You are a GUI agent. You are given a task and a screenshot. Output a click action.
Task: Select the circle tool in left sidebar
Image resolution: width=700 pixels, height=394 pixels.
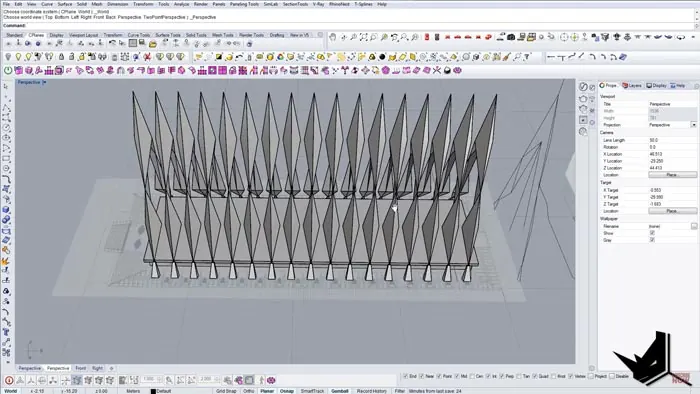pyautogui.click(x=6, y=128)
